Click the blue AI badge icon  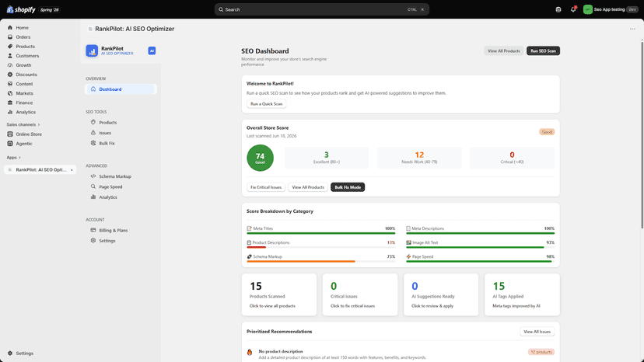point(152,51)
